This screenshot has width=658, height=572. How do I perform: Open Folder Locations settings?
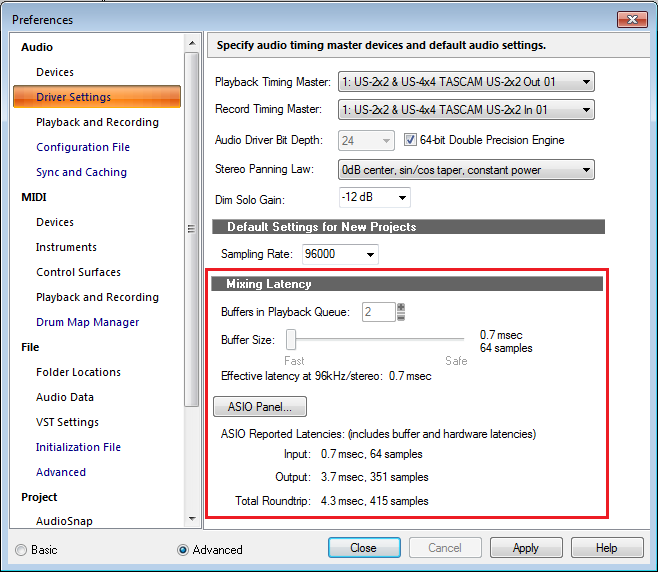[x=78, y=372]
